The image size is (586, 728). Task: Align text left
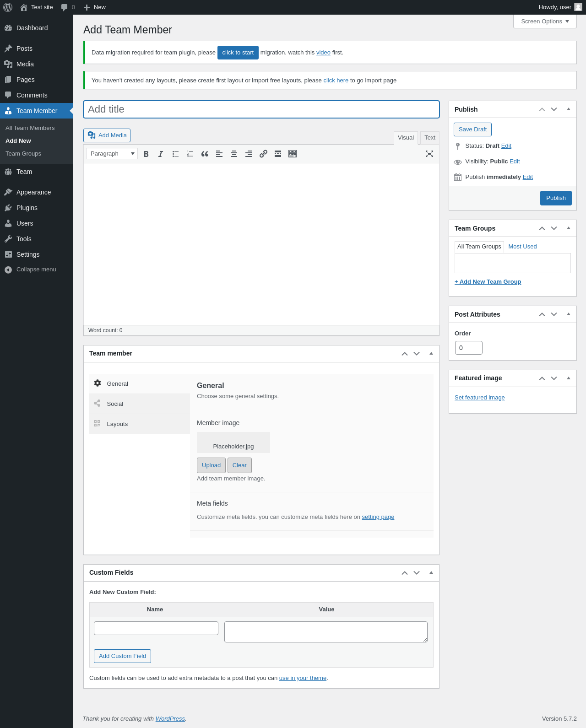(x=219, y=154)
